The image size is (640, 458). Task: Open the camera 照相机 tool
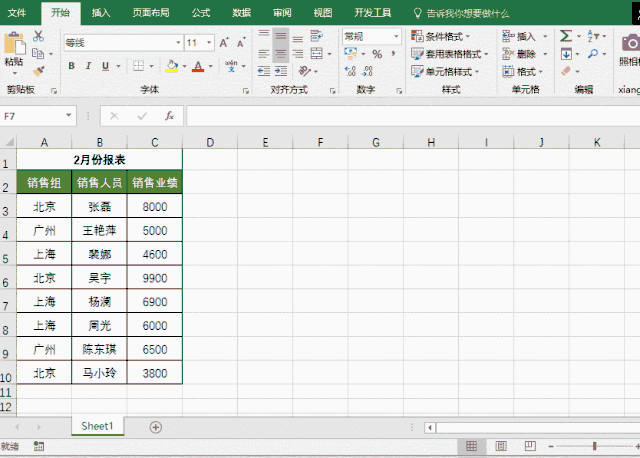pyautogui.click(x=630, y=43)
